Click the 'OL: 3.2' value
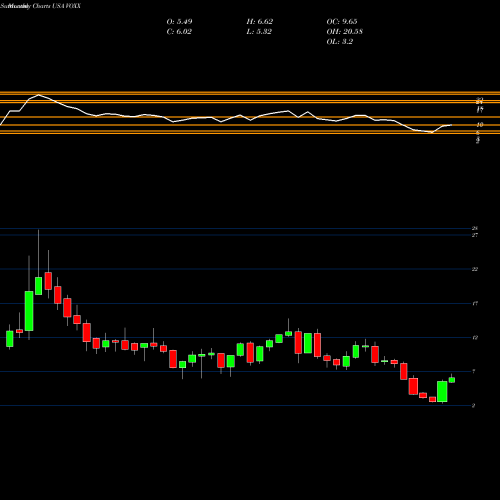 tap(339, 42)
